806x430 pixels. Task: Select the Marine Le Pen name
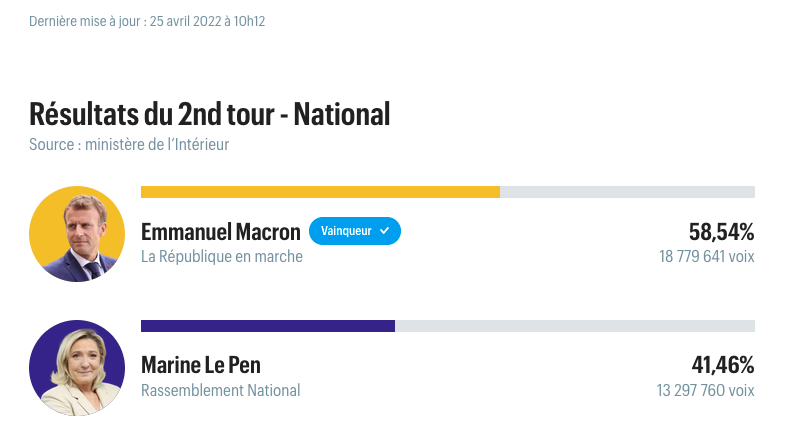(x=201, y=365)
